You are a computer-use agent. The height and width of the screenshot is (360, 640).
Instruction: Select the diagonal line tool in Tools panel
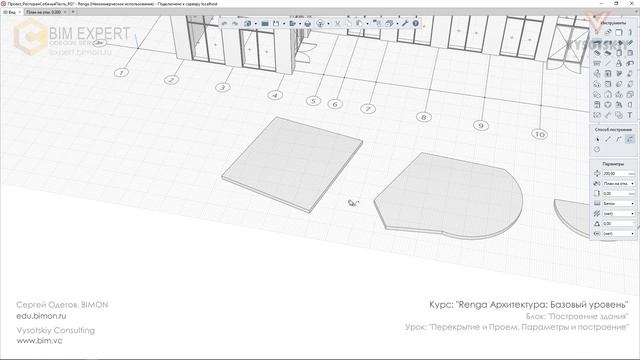[x=608, y=63]
